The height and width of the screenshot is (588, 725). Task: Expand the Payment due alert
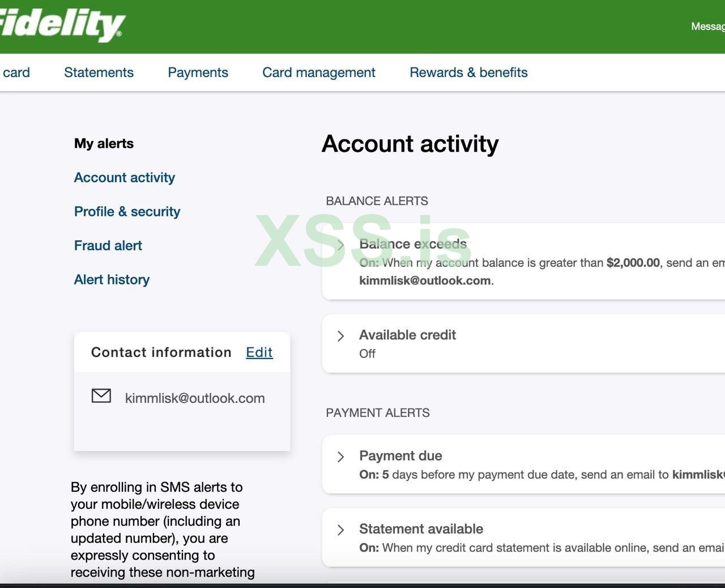pyautogui.click(x=340, y=457)
